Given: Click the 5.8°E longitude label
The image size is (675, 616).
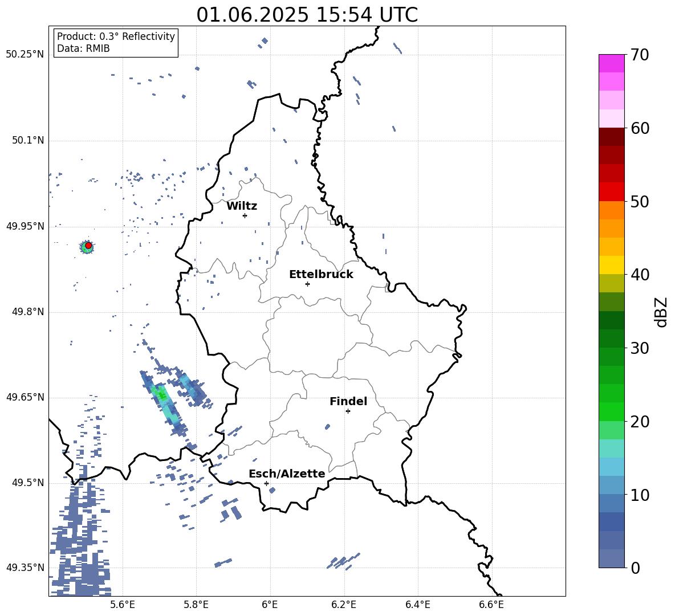Looking at the screenshot, I should (196, 605).
